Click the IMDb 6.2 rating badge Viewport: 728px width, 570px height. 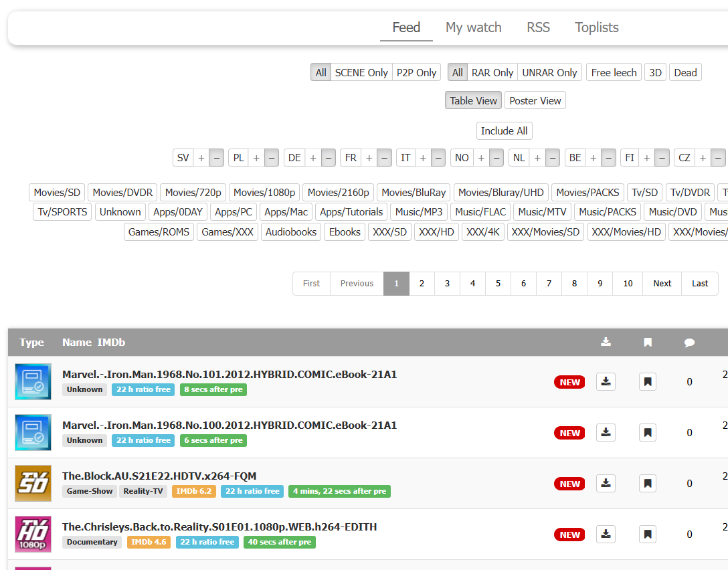click(x=194, y=491)
